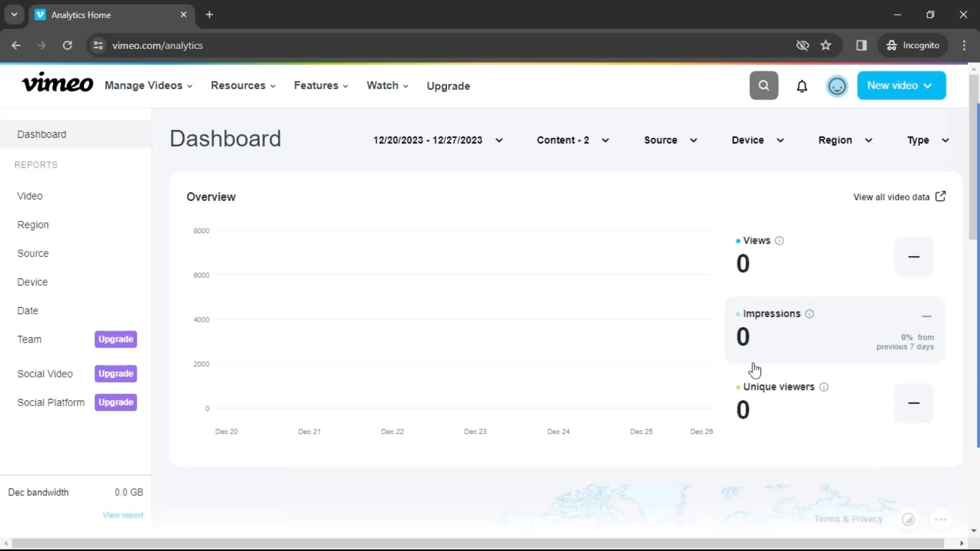
Task: Click the user profile avatar icon
Action: 837,85
